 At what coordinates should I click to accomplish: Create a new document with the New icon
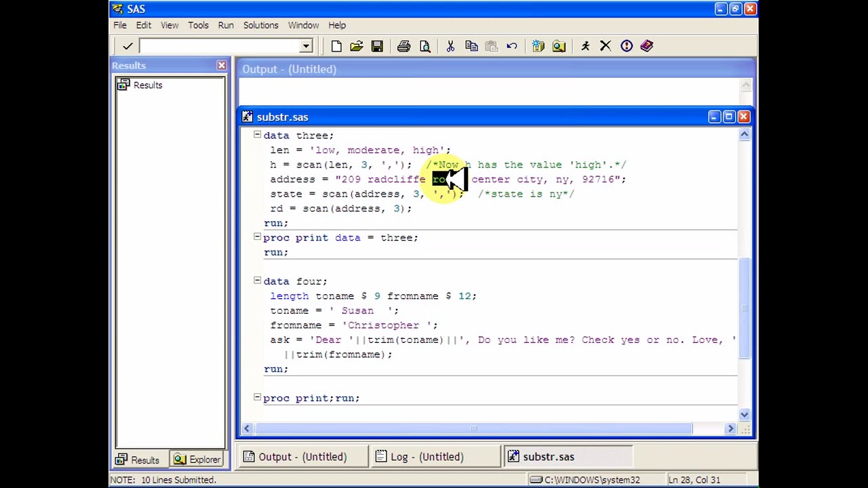pyautogui.click(x=336, y=46)
